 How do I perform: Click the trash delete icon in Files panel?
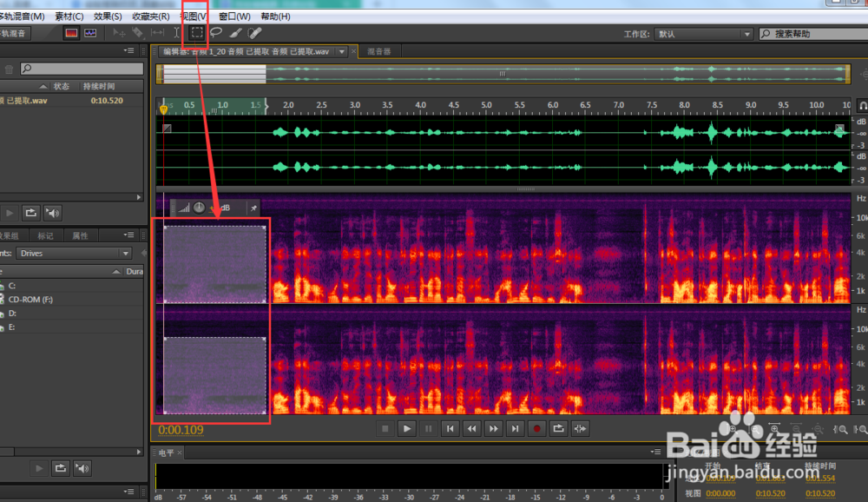[9, 69]
